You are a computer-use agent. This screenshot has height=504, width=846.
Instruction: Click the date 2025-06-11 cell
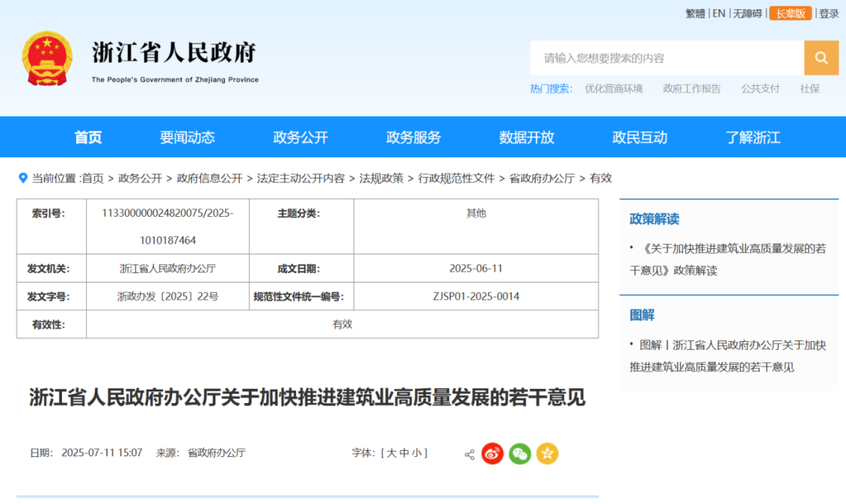click(x=476, y=268)
